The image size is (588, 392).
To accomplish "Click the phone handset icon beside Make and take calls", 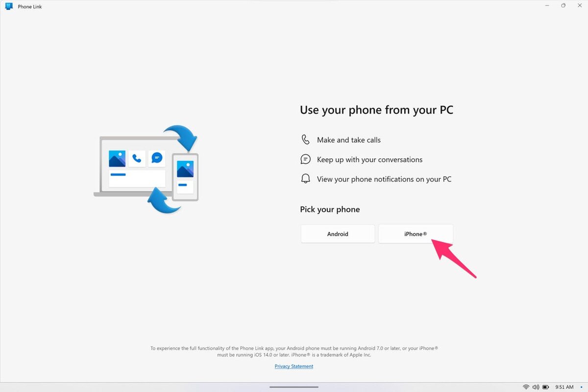I will (x=306, y=140).
